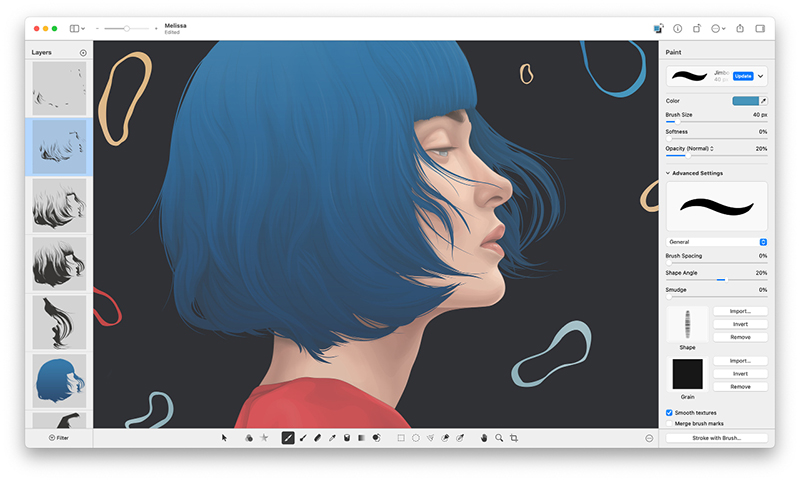Open the blue Color swatch
The height and width of the screenshot is (481, 800).
click(745, 101)
